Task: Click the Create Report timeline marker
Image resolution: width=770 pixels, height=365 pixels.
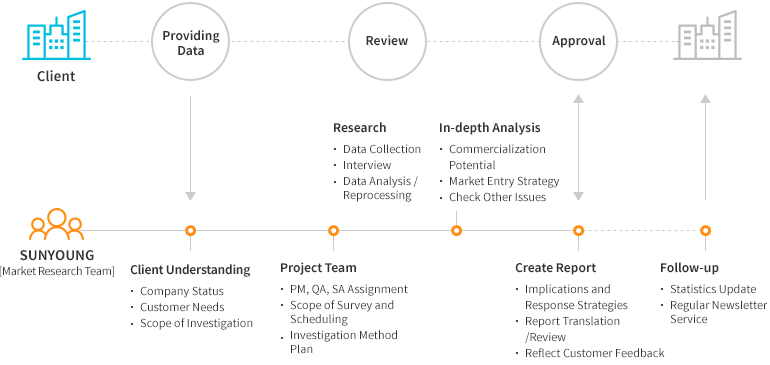Action: [578, 230]
